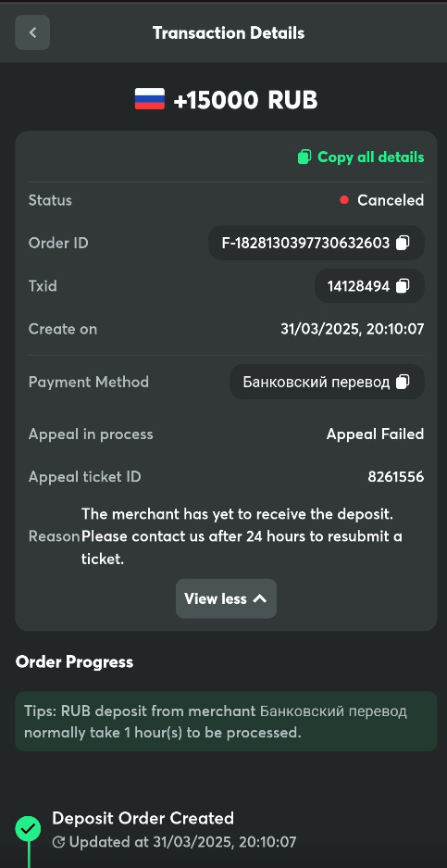Select the Copy all details link
This screenshot has height=868, width=447.
(361, 157)
